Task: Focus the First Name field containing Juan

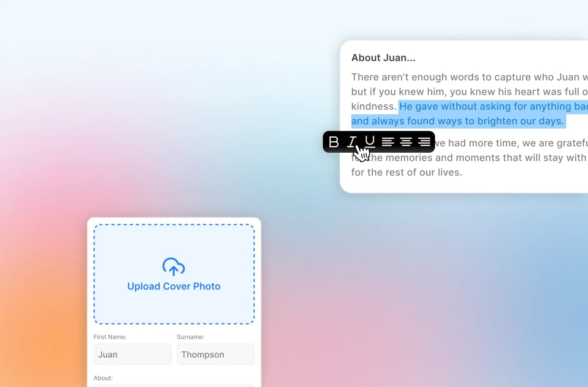Action: [132, 354]
